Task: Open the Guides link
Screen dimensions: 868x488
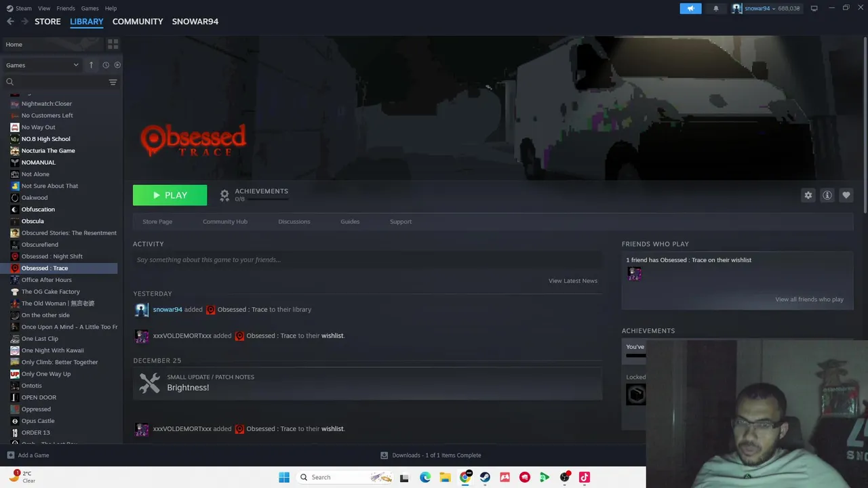Action: [x=350, y=222]
